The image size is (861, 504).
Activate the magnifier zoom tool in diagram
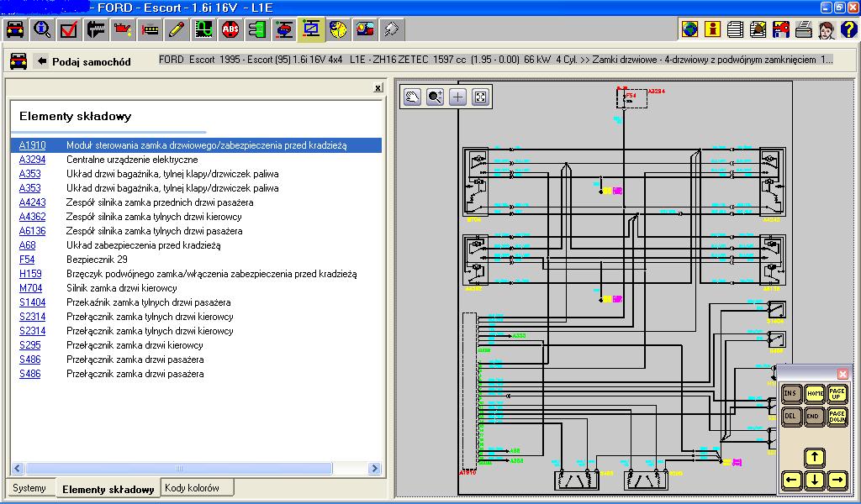(435, 97)
